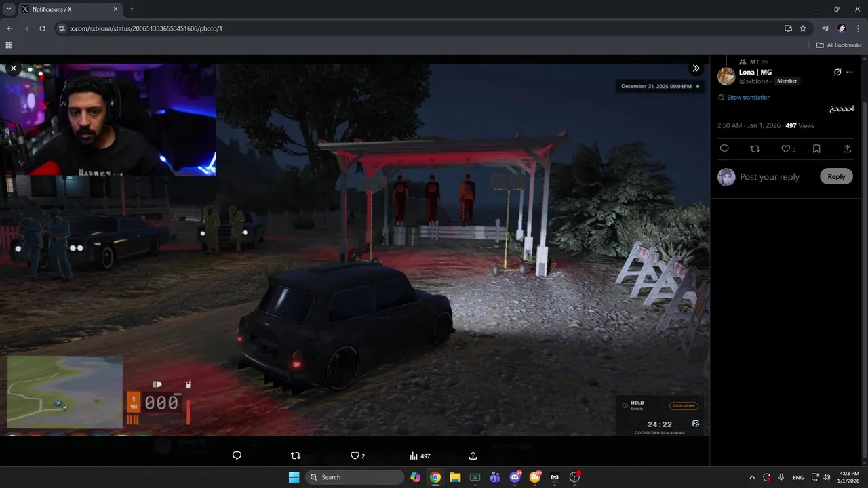Bookmark the post in side panel
This screenshot has height=488, width=868.
(x=816, y=148)
